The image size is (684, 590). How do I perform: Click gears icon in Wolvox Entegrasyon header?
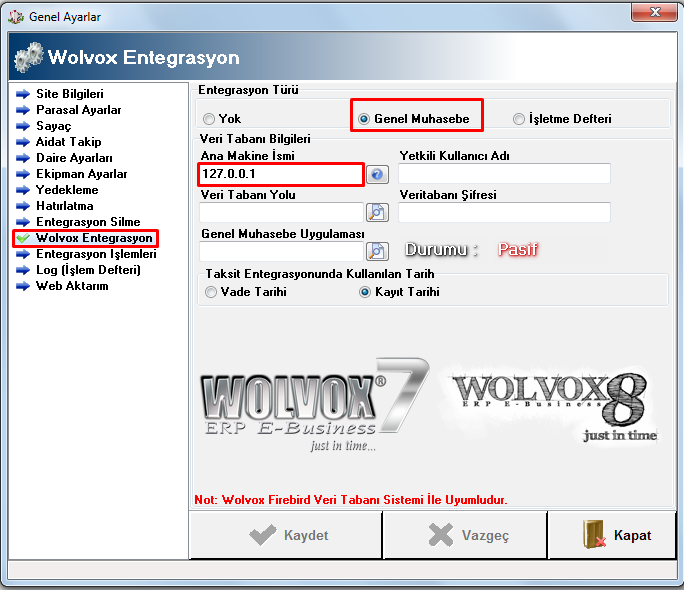coord(29,57)
